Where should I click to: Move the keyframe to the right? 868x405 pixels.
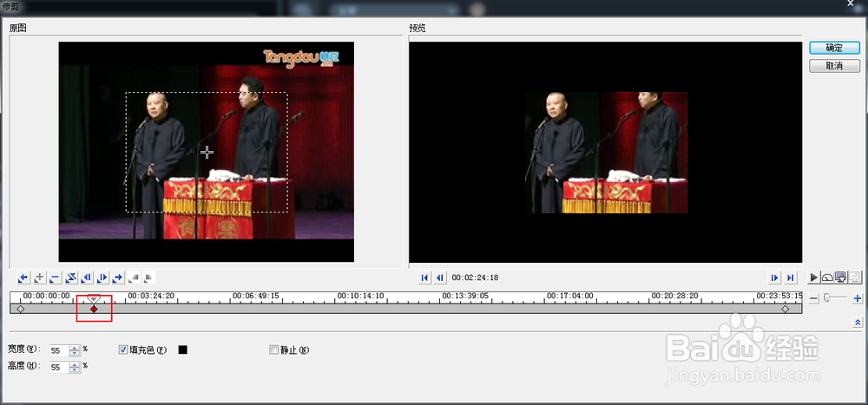102,278
